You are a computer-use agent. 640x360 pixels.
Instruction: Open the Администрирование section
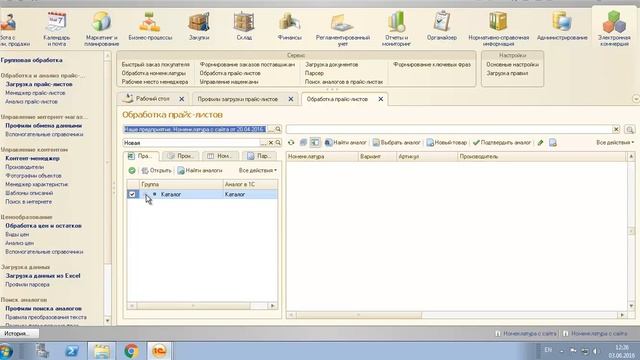coord(562,27)
